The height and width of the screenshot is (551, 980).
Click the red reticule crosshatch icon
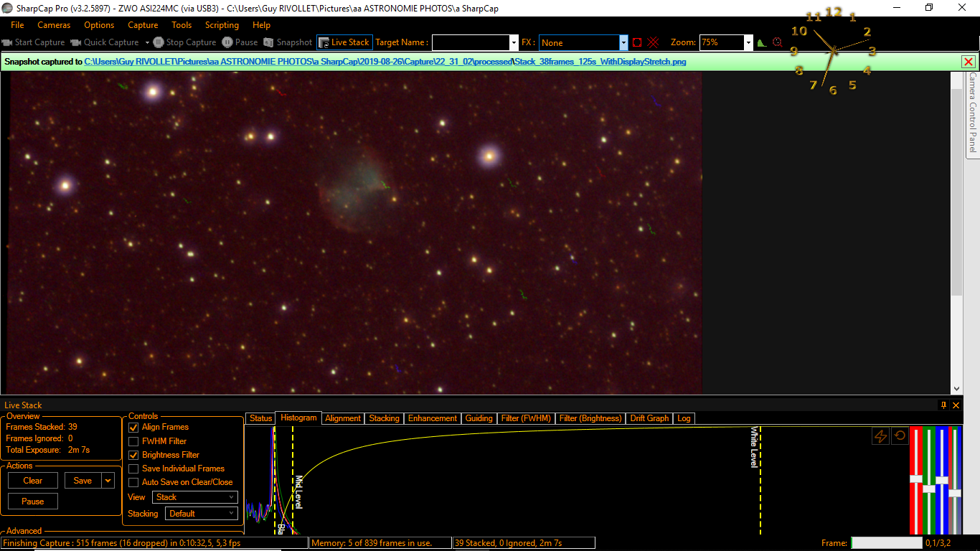[x=653, y=42]
